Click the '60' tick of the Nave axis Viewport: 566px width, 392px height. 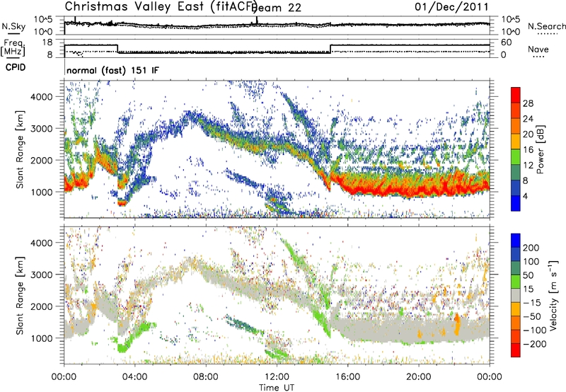[507, 42]
